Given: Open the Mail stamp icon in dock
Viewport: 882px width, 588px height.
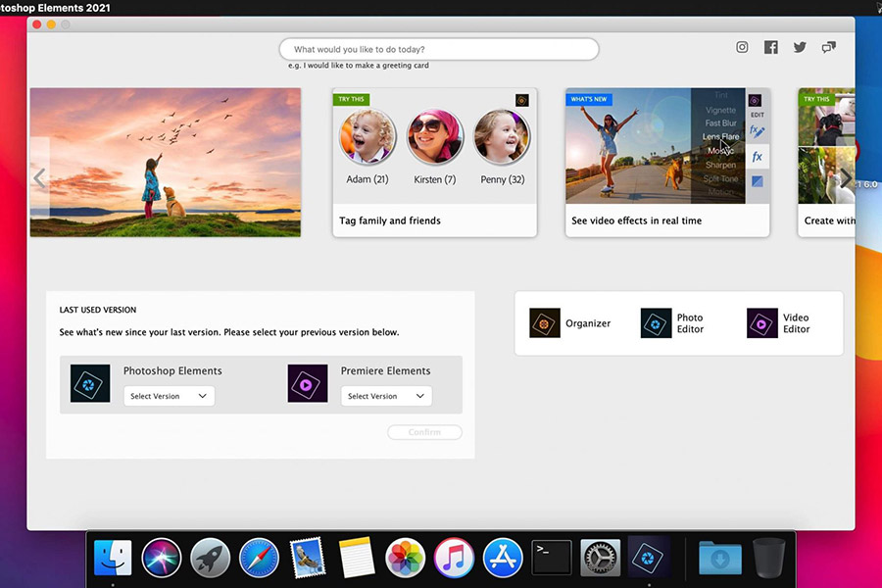Looking at the screenshot, I should click(308, 558).
